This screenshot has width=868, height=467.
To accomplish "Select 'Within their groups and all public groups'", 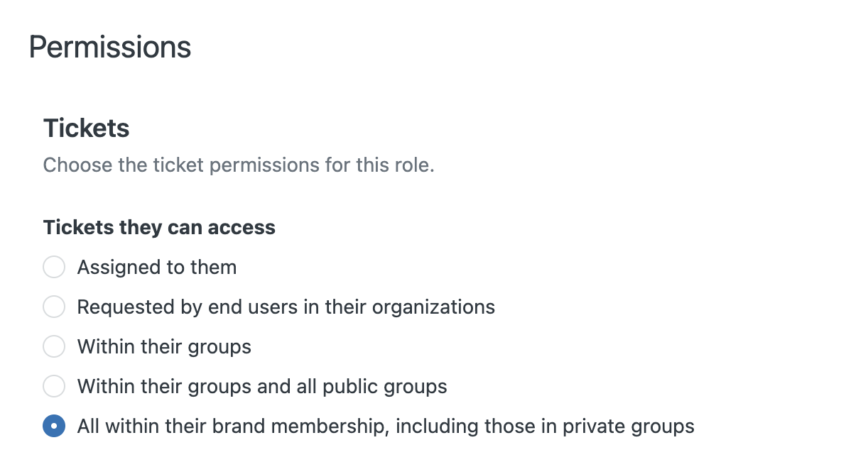I will 54,386.
